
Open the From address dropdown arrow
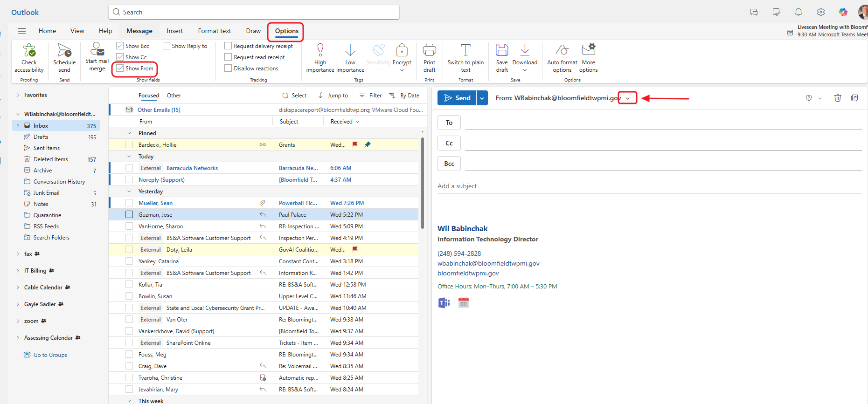click(x=628, y=98)
